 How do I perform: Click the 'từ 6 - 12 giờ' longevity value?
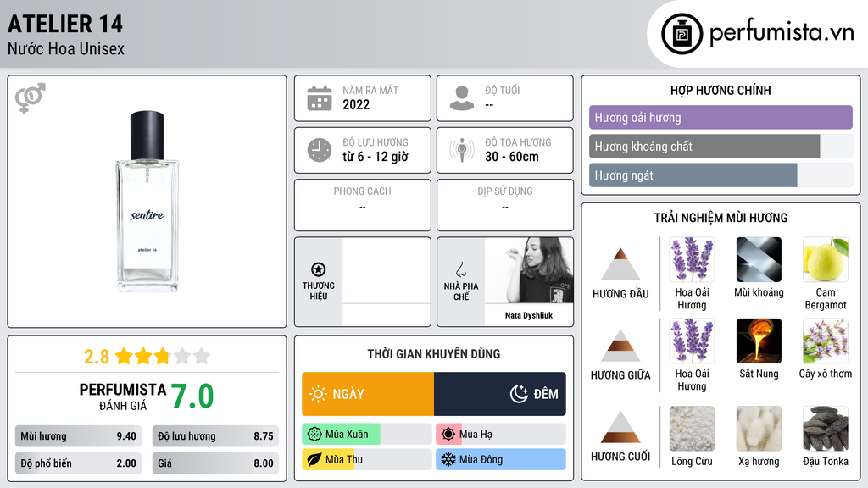[376, 157]
